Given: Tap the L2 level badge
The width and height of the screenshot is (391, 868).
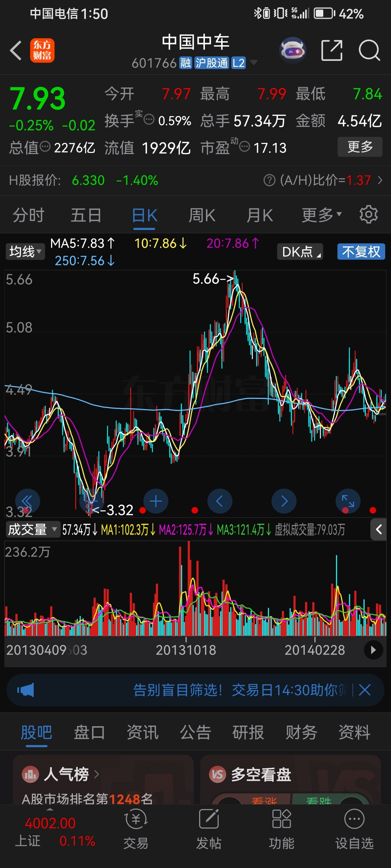Looking at the screenshot, I should (x=239, y=63).
